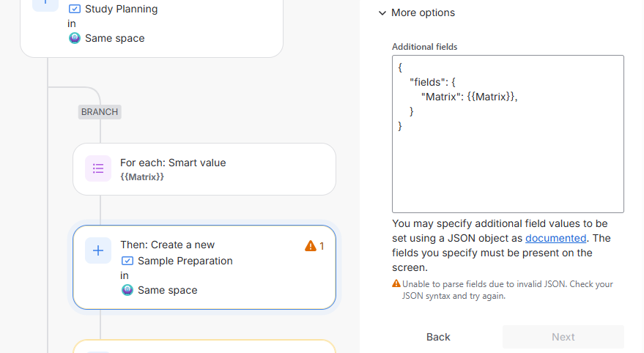644x353 pixels.
Task: Select the BRANCH label on the rule tree
Action: pyautogui.click(x=100, y=112)
